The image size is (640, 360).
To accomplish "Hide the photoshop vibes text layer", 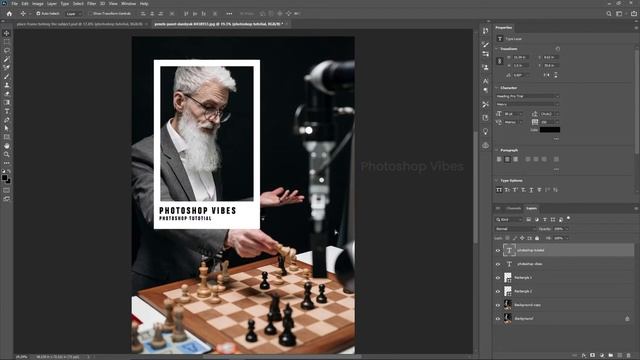I will tap(498, 264).
